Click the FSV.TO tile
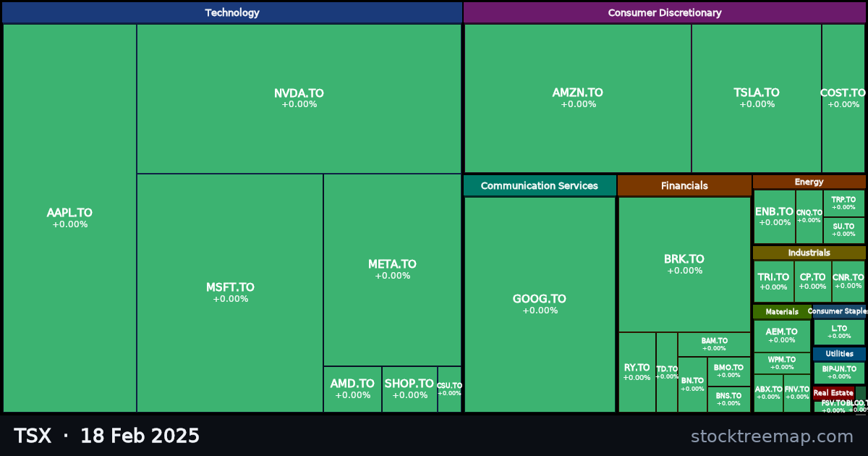Screen dimensions: 868x456 pos(833,407)
